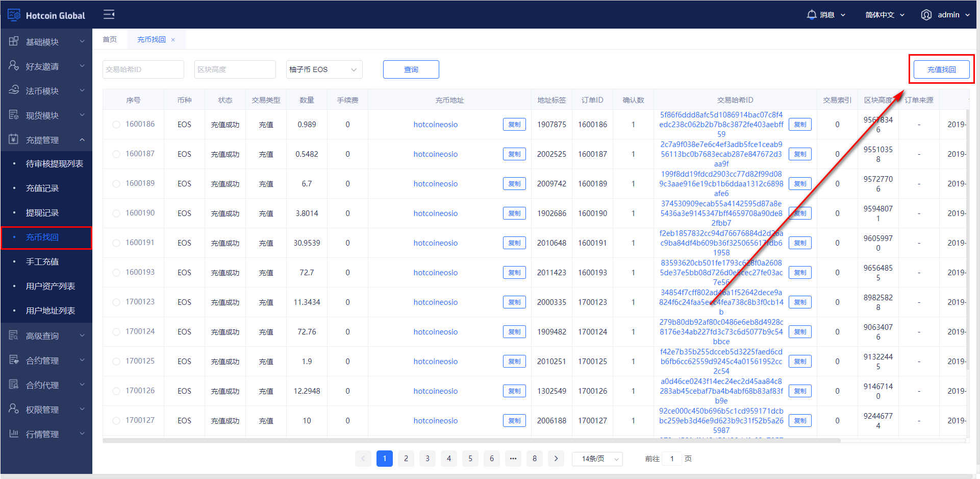The height and width of the screenshot is (479, 980).
Task: Open the 柚子币 EOS coin dropdown
Action: point(324,69)
